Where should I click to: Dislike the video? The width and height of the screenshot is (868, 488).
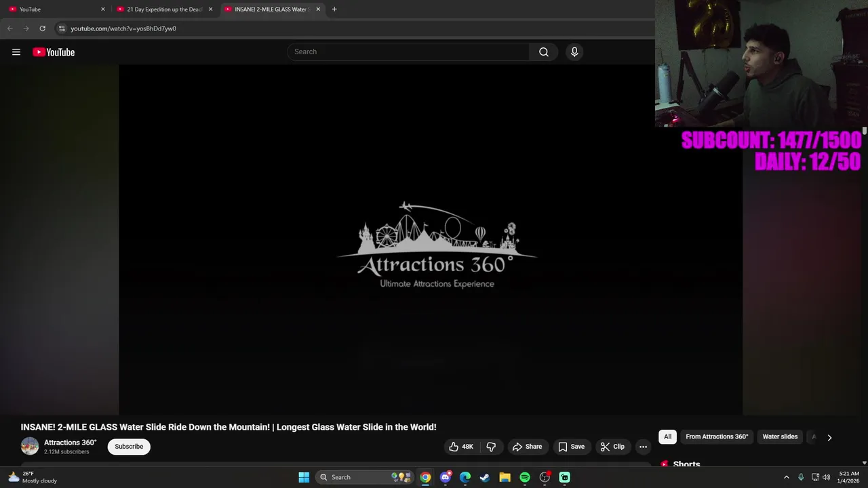coord(491,447)
